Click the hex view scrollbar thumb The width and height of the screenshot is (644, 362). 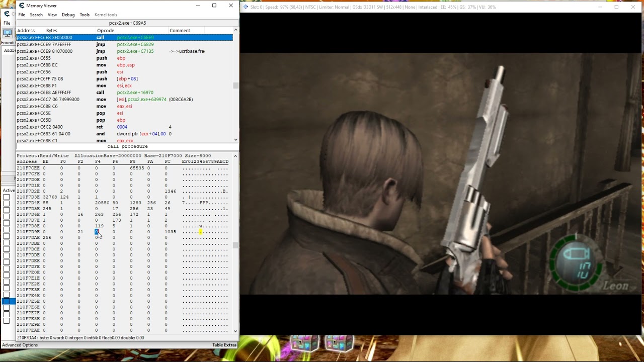235,245
